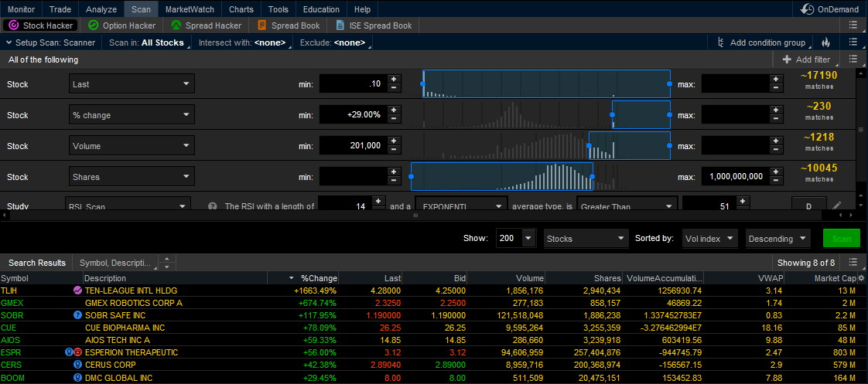Click the plus icon for Last min
Image resolution: width=868 pixels, height=384 pixels.
tap(393, 80)
